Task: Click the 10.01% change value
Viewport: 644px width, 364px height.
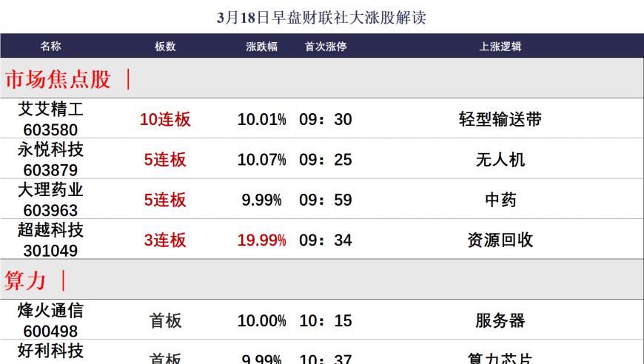Action: (x=261, y=119)
